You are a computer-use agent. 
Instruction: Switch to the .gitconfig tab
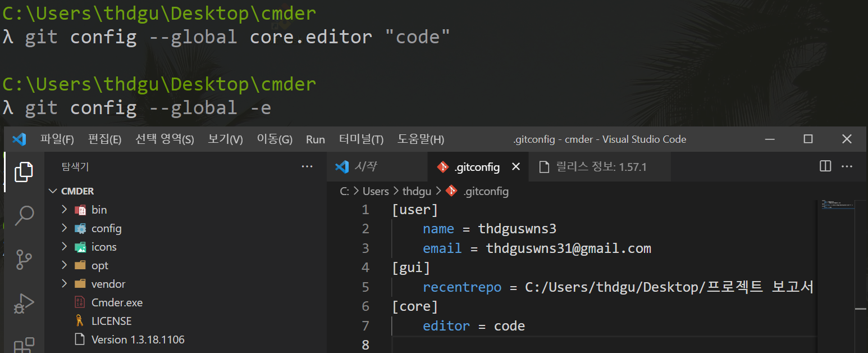[x=478, y=167]
